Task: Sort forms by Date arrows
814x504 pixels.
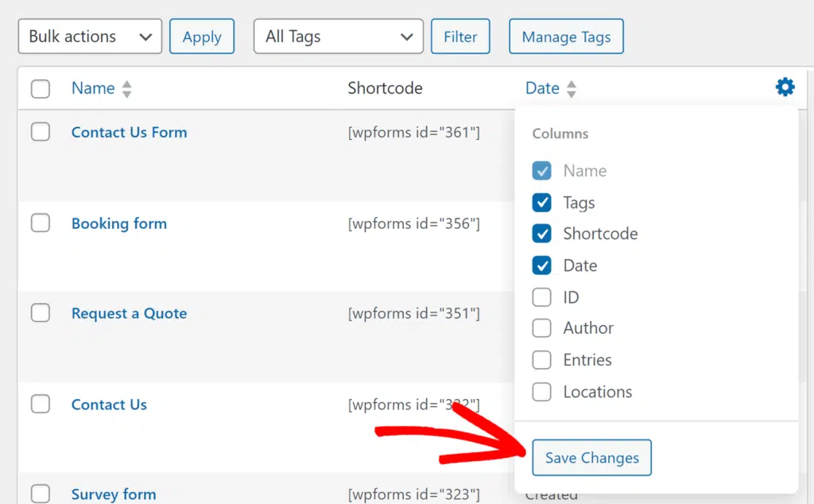Action: 571,89
